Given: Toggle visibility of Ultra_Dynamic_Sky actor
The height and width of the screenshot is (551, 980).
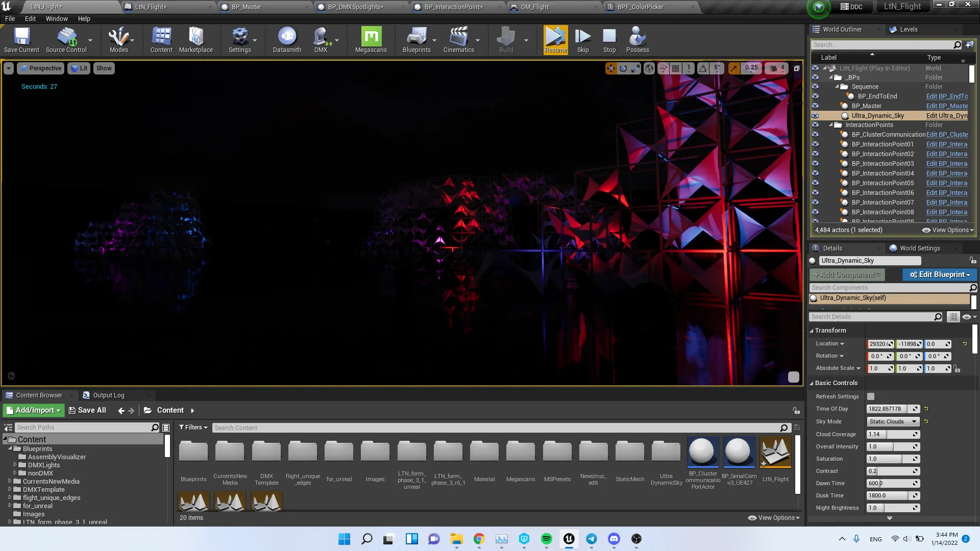Looking at the screenshot, I should click(815, 116).
